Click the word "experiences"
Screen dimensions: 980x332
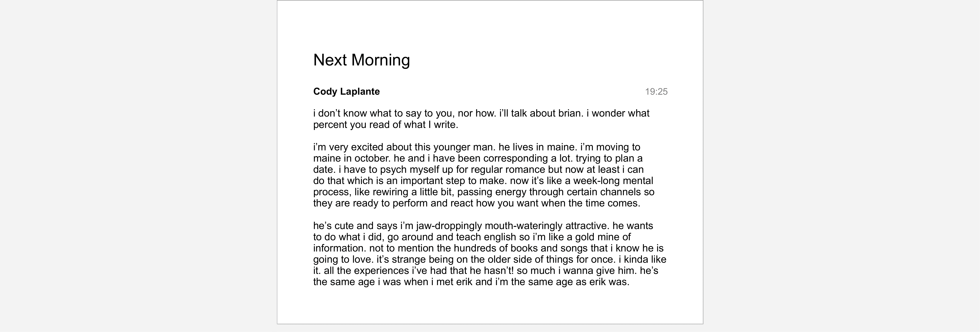(381, 271)
